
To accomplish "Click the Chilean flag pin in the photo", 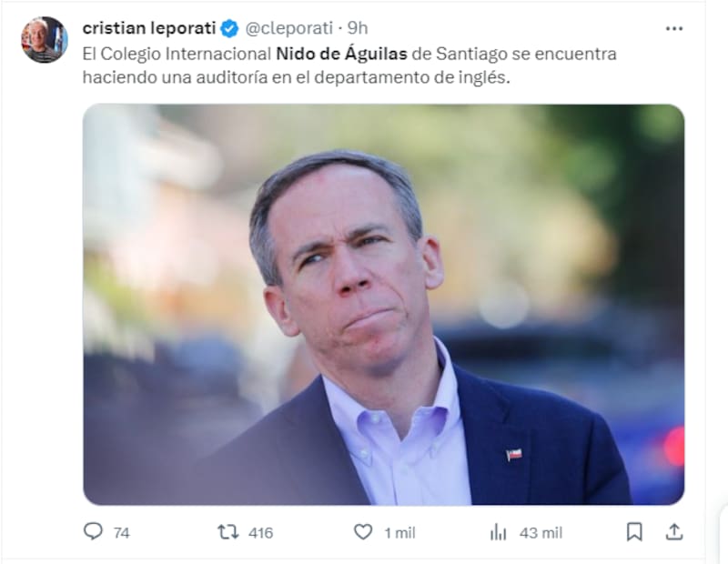I will click(514, 454).
